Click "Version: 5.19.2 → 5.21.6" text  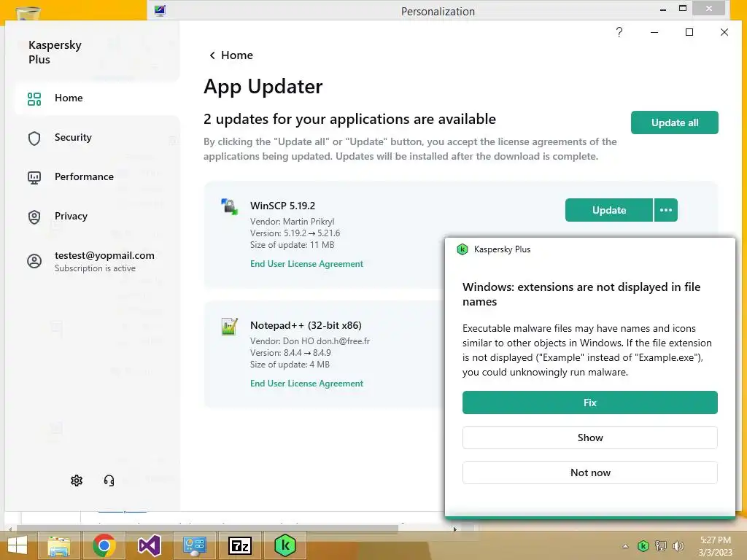click(295, 233)
